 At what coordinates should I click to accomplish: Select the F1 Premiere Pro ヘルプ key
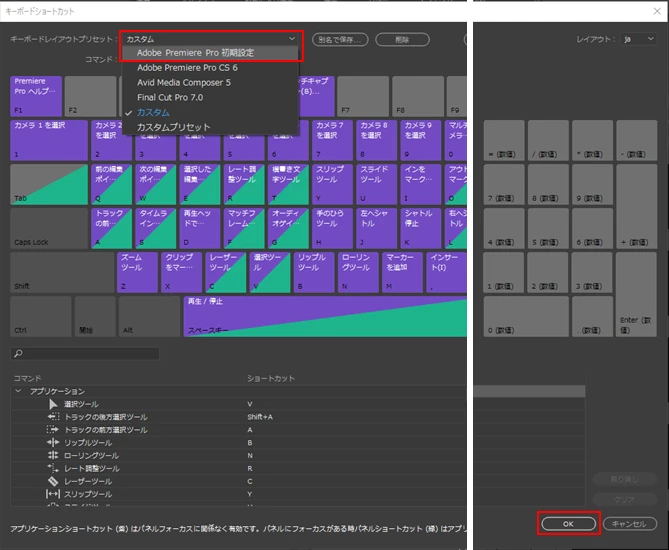pyautogui.click(x=36, y=96)
